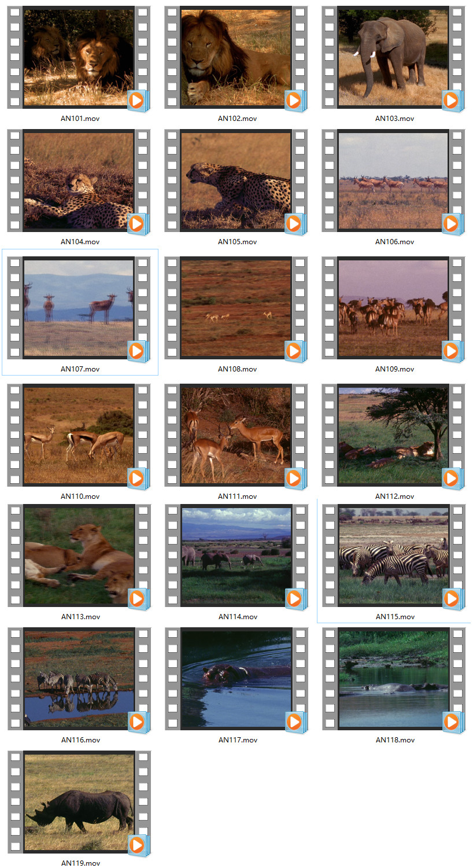
Task: Select the AN118.mov hippo pond thumbnail
Action: (393, 678)
